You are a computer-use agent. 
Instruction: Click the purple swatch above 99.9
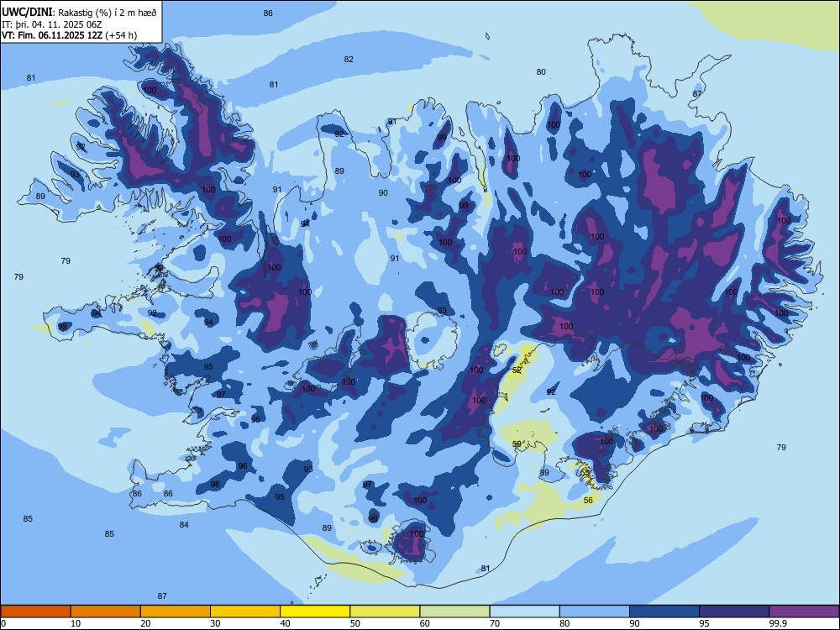(x=804, y=612)
